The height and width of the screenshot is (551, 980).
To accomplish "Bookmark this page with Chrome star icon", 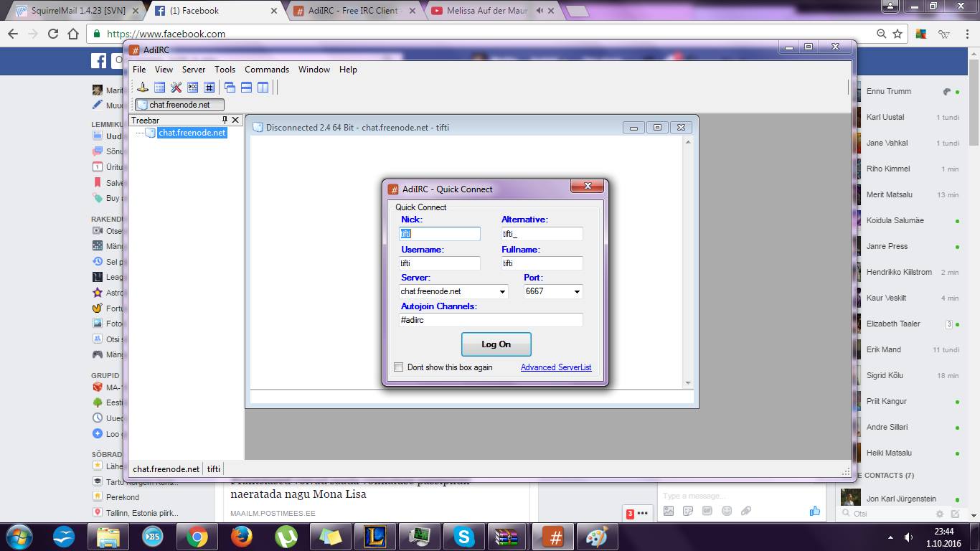I will [x=897, y=34].
